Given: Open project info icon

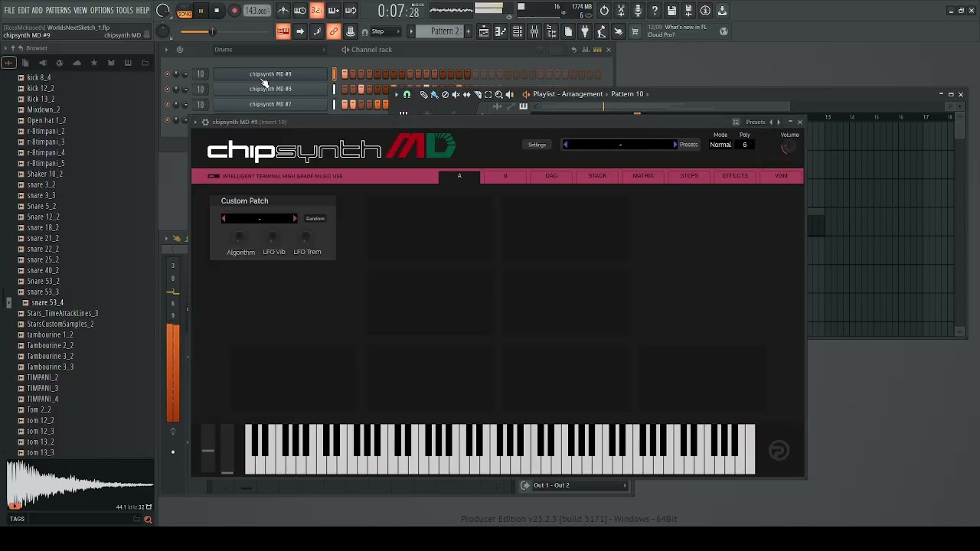Looking at the screenshot, I should pos(705,11).
